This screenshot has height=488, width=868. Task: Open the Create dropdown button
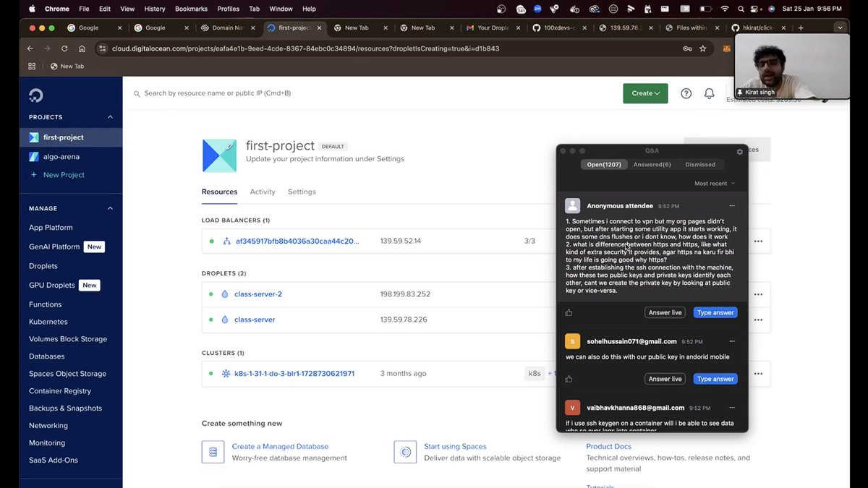click(645, 93)
